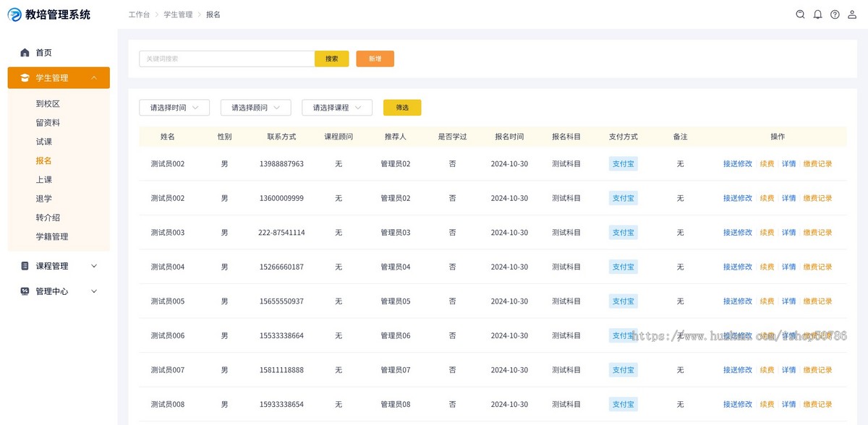The height and width of the screenshot is (425, 868).
Task: Click the icon beside 管理中心
Action: (x=25, y=291)
